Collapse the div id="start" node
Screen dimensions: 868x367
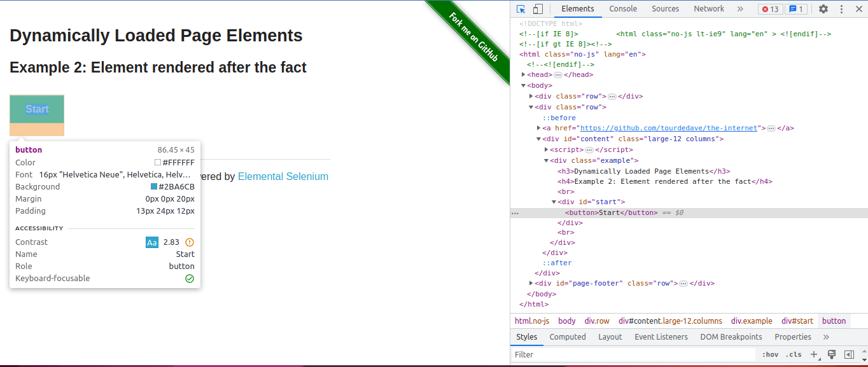(x=554, y=202)
